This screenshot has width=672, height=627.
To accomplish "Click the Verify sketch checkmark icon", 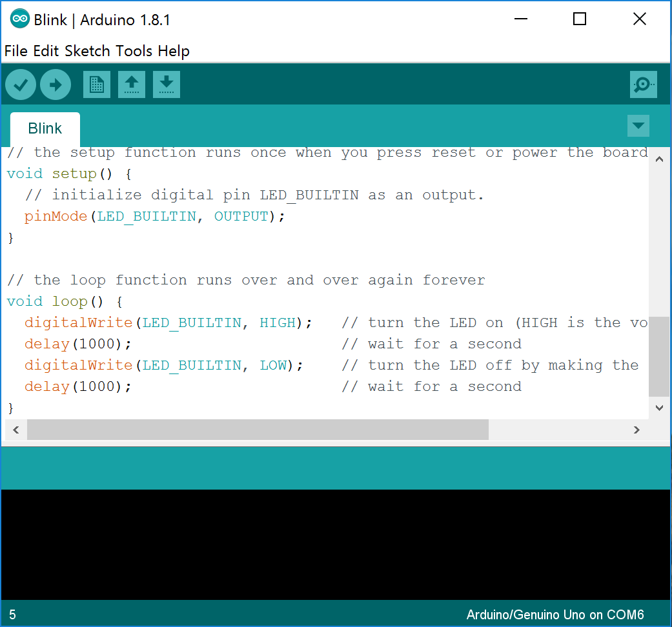I will pyautogui.click(x=20, y=84).
